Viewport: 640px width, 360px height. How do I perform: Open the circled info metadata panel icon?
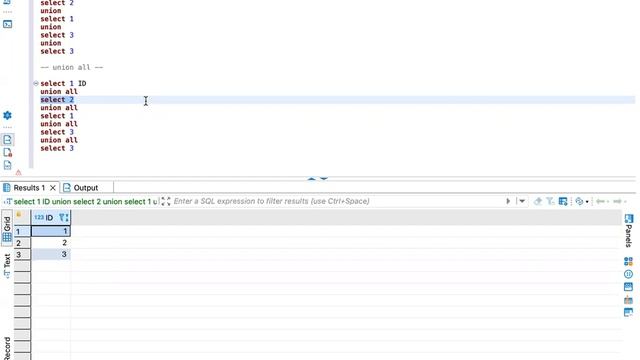[628, 274]
